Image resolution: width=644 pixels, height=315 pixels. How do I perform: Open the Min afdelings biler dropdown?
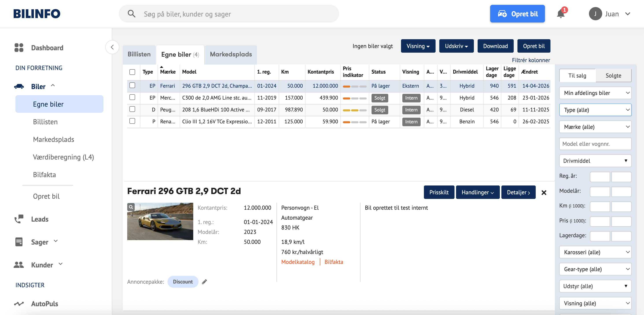coord(595,93)
